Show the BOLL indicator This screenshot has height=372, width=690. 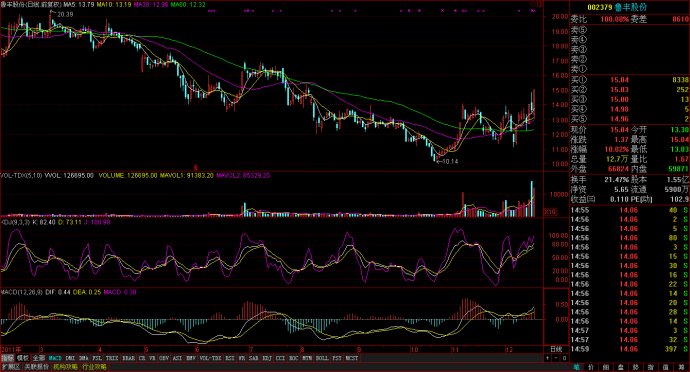pos(322,358)
